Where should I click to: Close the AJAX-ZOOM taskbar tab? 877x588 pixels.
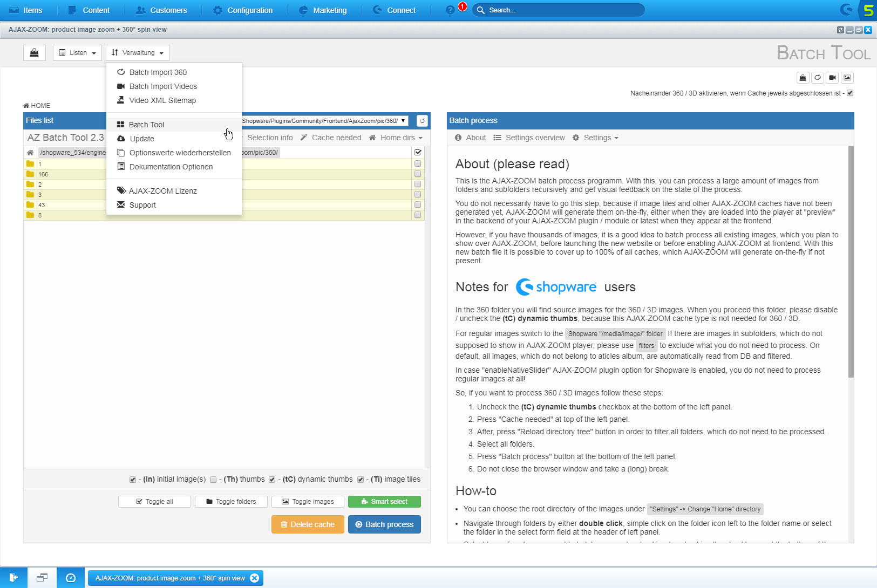(x=255, y=578)
